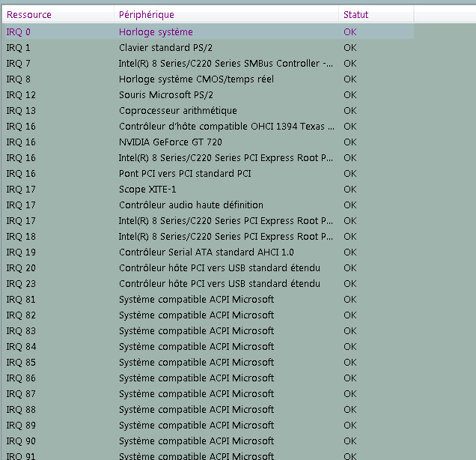Image resolution: width=476 pixels, height=460 pixels.
Task: Click the IRQ 18 resource cell
Action: (x=21, y=236)
